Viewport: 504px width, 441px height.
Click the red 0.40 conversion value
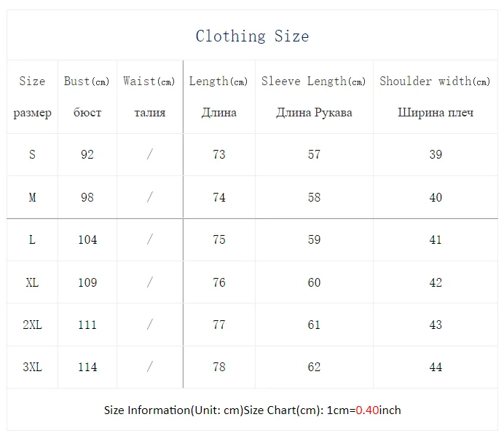coord(368,410)
